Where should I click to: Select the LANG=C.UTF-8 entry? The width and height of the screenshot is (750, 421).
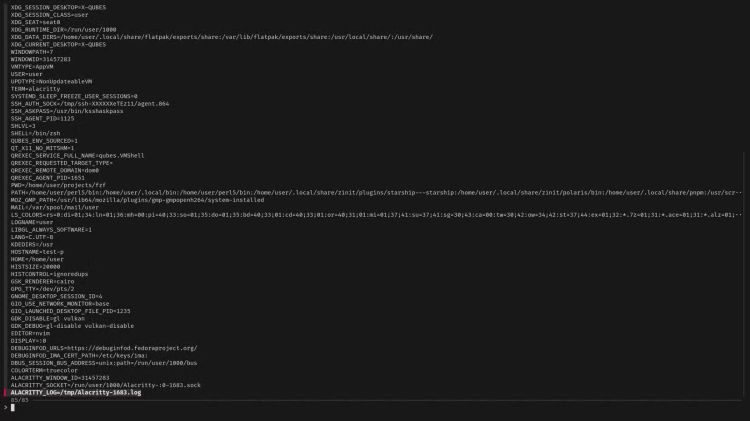pos(35,237)
